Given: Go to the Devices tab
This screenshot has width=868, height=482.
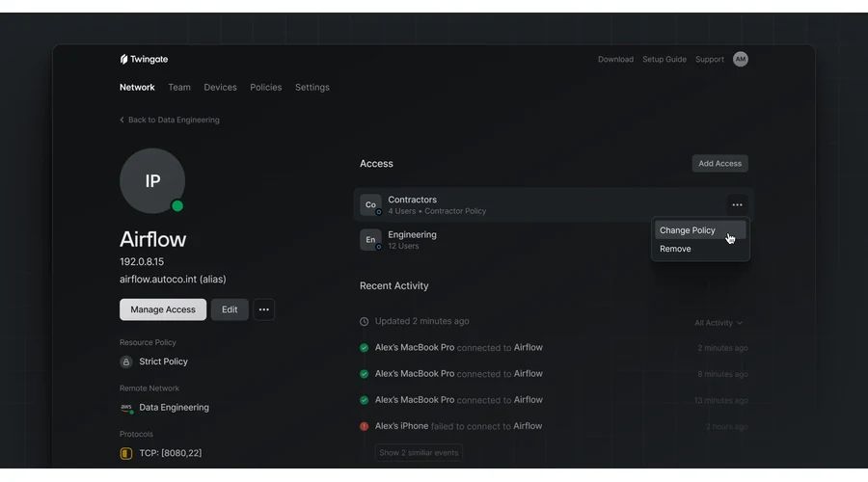Looking at the screenshot, I should point(220,88).
